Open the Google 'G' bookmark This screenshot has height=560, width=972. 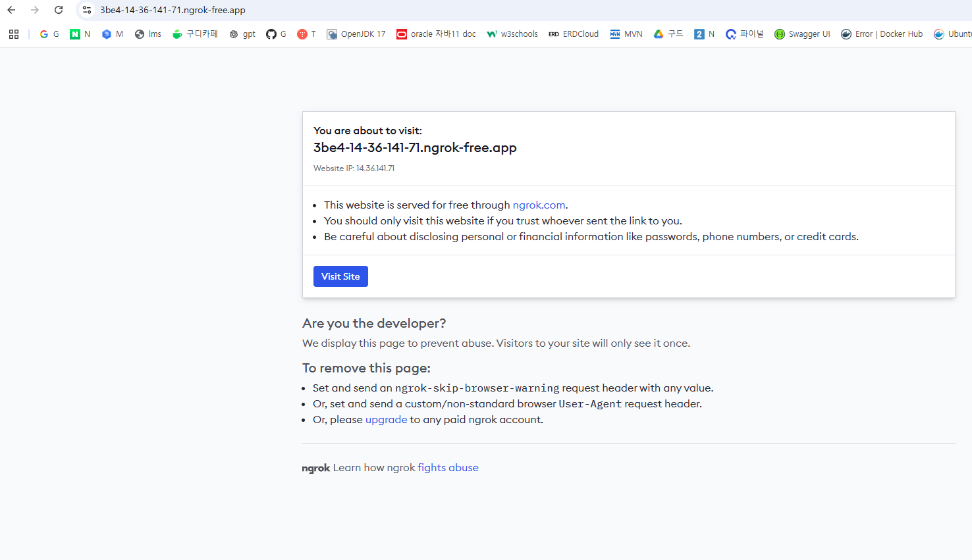click(x=49, y=34)
